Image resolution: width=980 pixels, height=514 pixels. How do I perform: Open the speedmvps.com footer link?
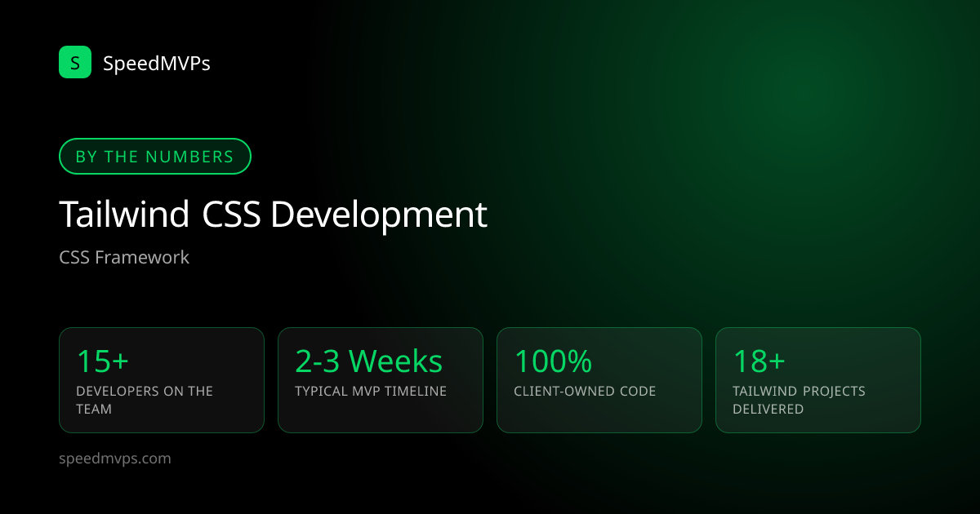[115, 459]
